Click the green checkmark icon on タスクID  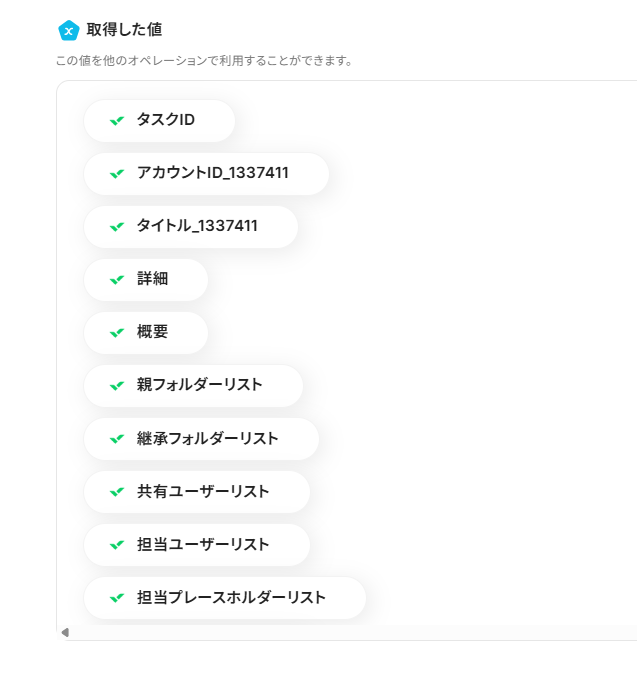coord(117,121)
